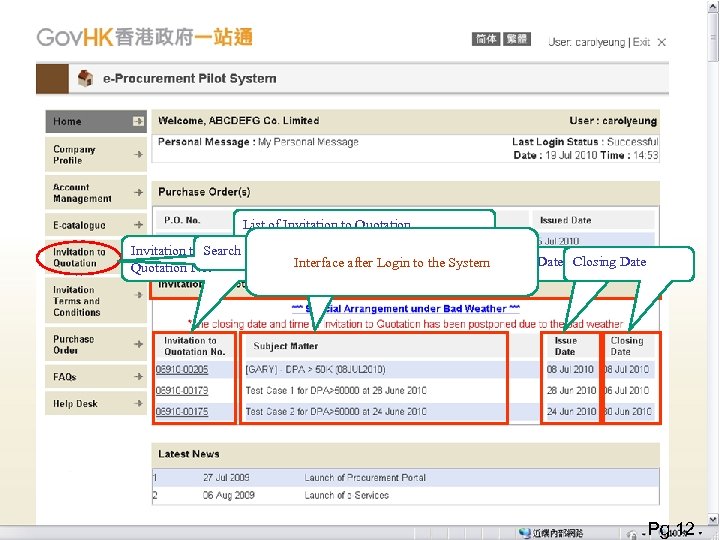Click browser vertical scrollbar down arrow
The width and height of the screenshot is (720, 540).
pyautogui.click(x=713, y=519)
